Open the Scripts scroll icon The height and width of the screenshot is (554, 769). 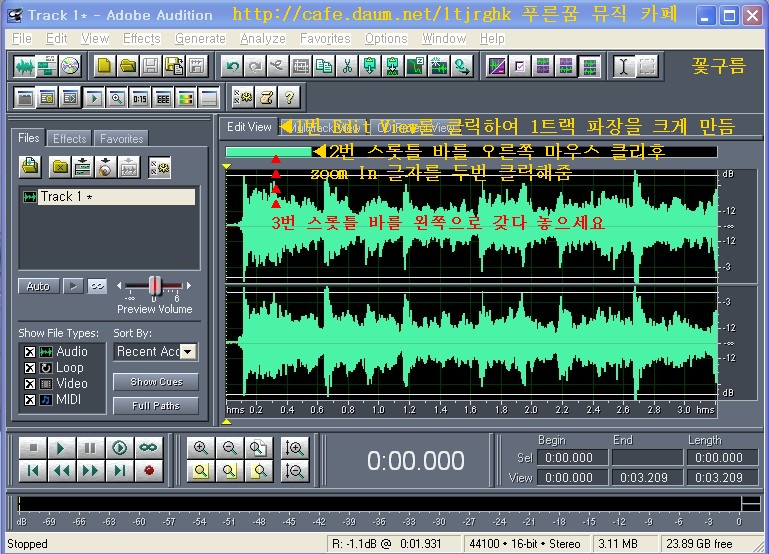pyautogui.click(x=266, y=98)
